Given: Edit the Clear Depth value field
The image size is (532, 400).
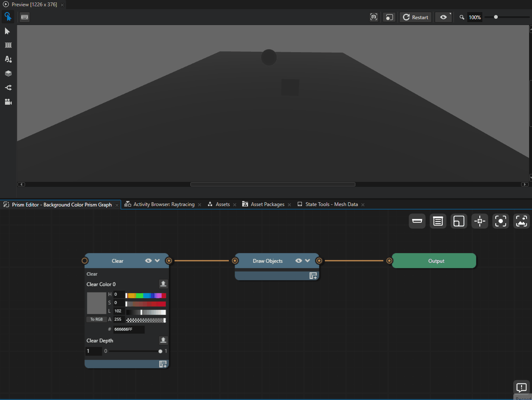Looking at the screenshot, I should coord(94,351).
